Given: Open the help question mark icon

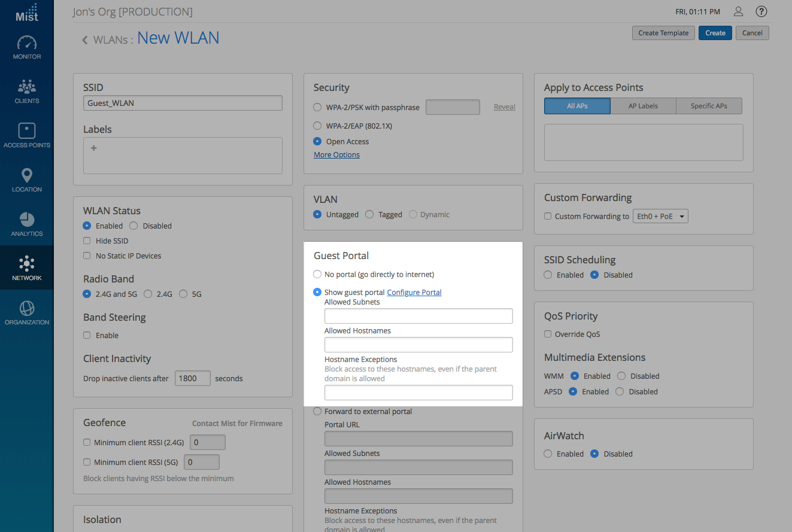Looking at the screenshot, I should 761,11.
